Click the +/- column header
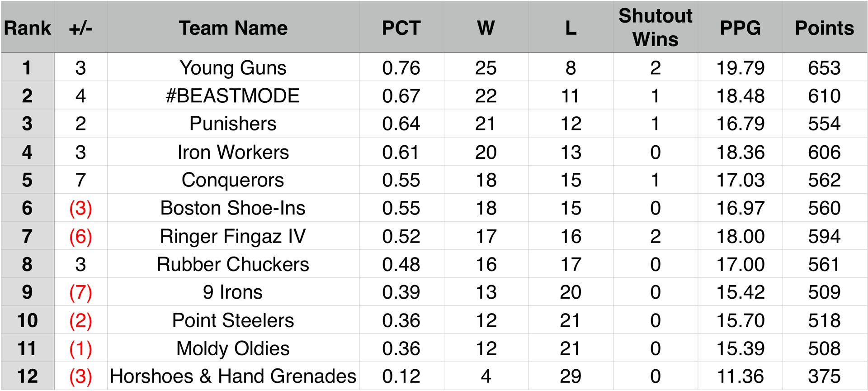 80,28
